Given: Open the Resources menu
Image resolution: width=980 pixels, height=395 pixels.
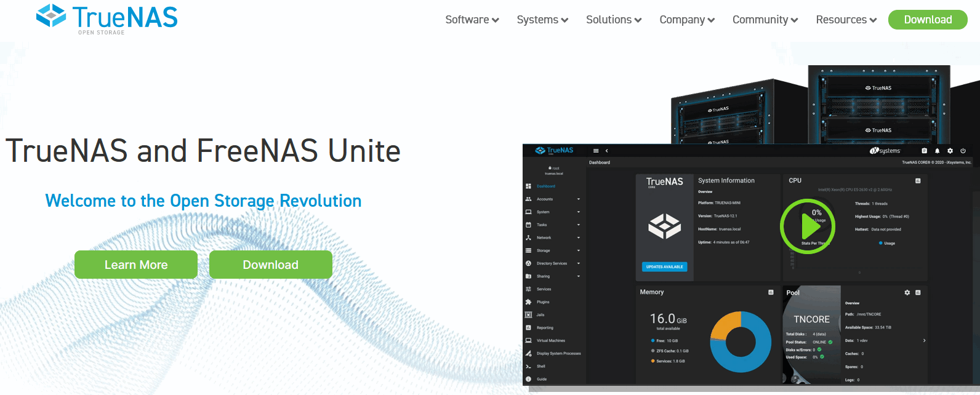Looking at the screenshot, I should 846,20.
